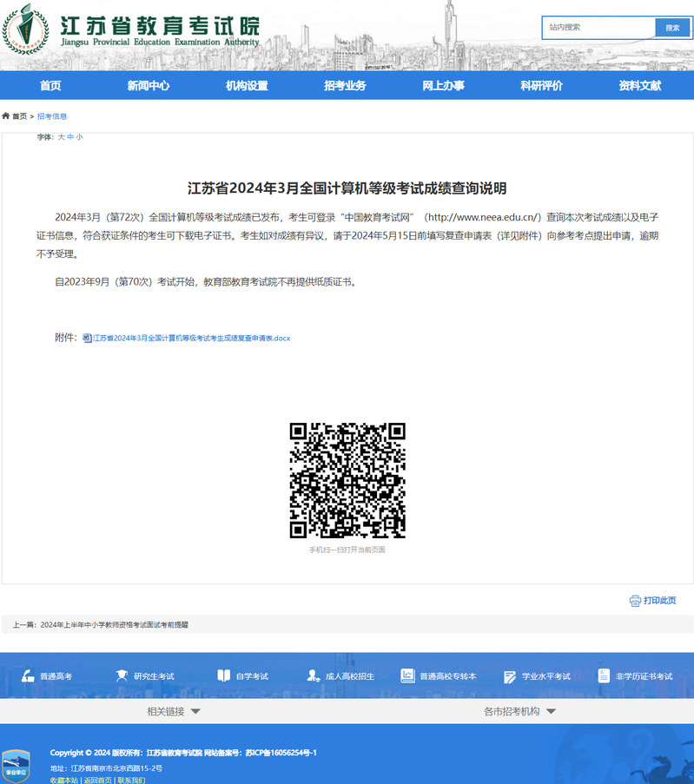The height and width of the screenshot is (784, 694).
Task: Click the 普通高校专转本 chart icon
Action: coord(406,675)
